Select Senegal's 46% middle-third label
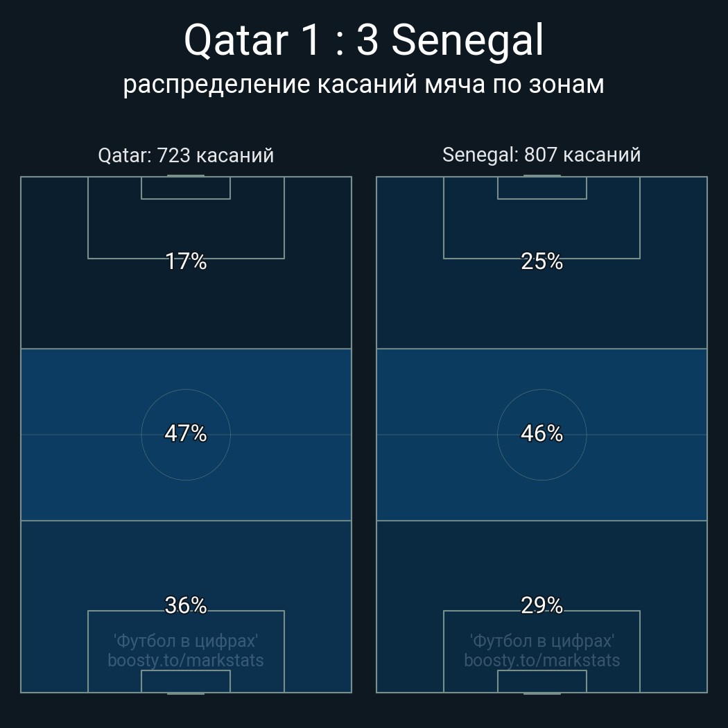Screen dimensions: 728x728 [541, 433]
